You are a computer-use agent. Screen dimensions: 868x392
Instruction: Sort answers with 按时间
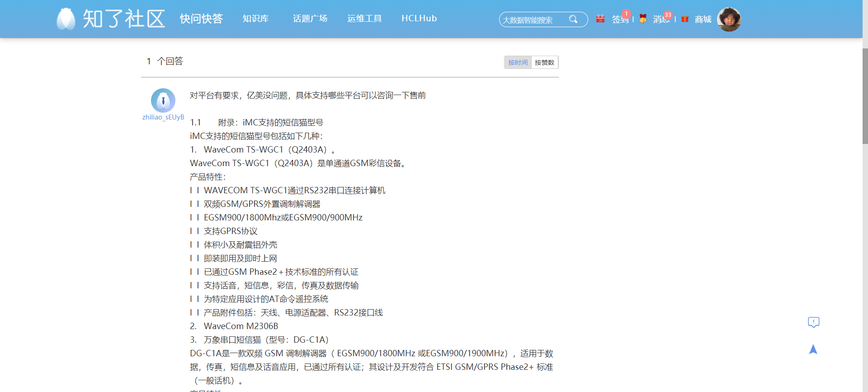tap(518, 62)
